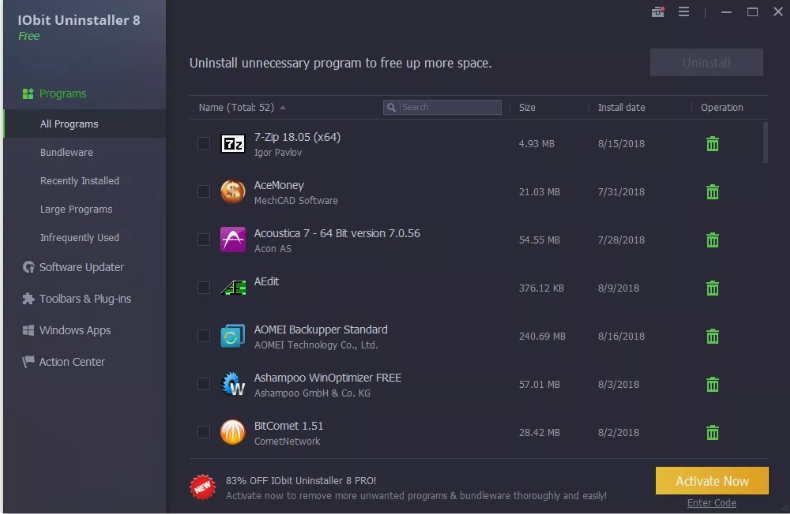Click the 83% OFF PRO promotion text
This screenshot has height=514, width=790.
301,481
